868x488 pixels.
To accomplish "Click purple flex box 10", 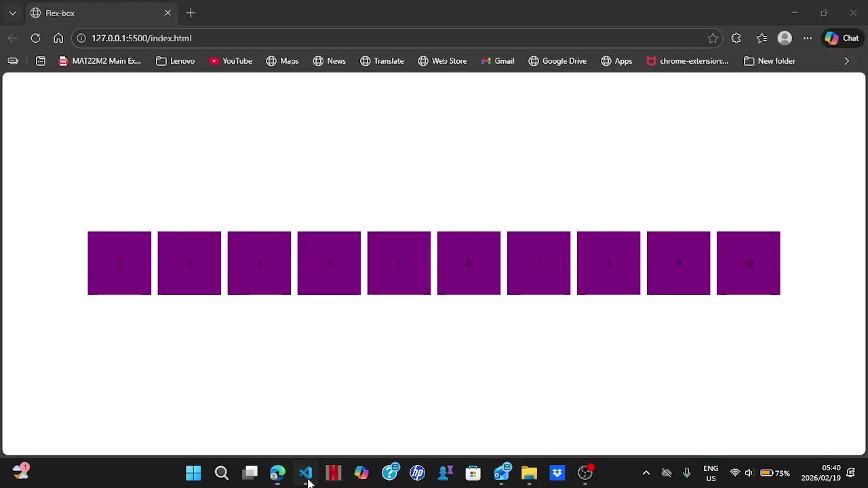I will pyautogui.click(x=748, y=263).
